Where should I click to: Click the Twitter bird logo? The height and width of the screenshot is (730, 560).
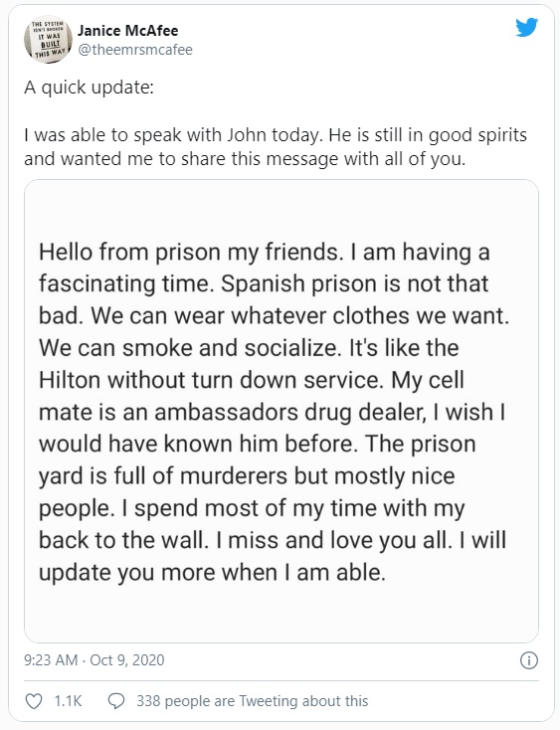(526, 27)
